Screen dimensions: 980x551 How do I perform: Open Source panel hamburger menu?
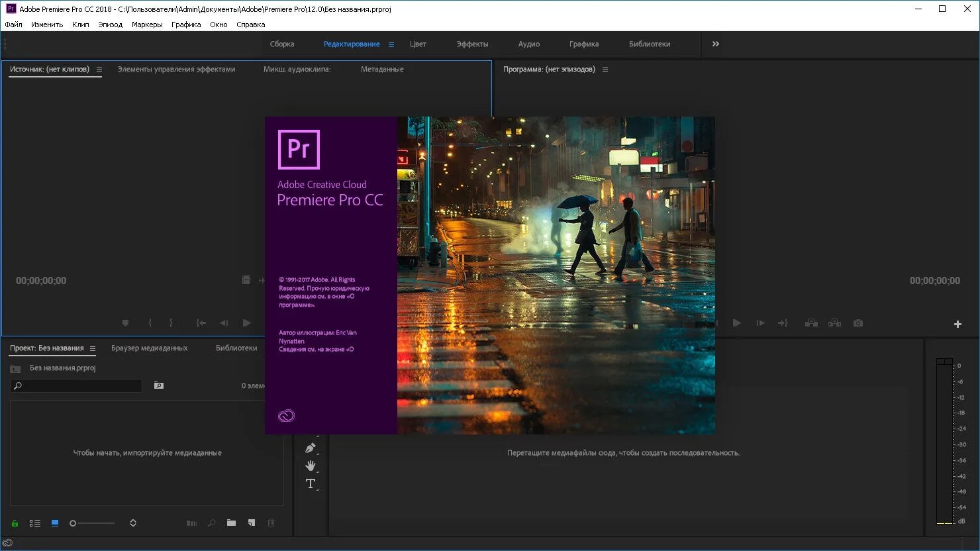click(x=99, y=70)
